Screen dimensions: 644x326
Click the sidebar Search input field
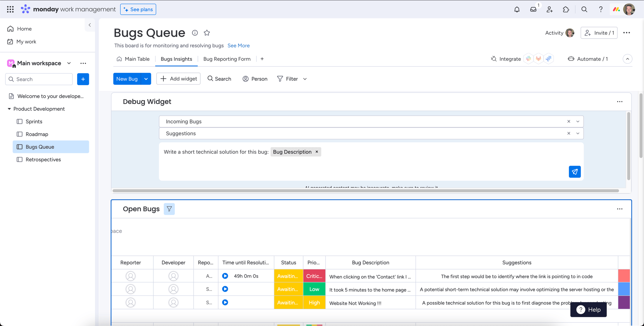(39, 79)
